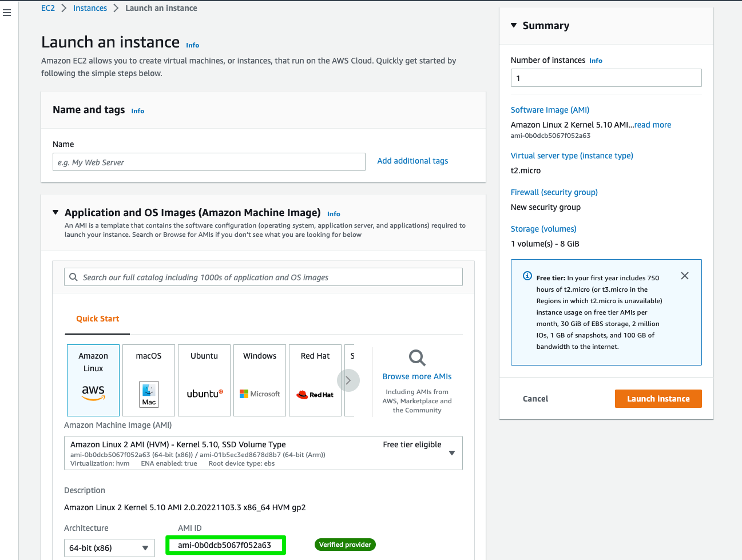This screenshot has width=742, height=560.
Task: Open Firewall (security group) link
Action: pyautogui.click(x=554, y=192)
